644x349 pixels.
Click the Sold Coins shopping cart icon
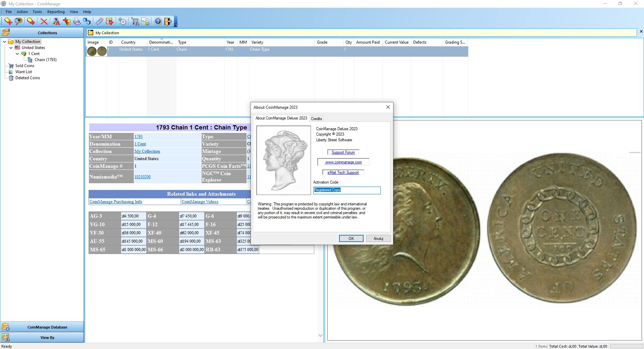[11, 66]
